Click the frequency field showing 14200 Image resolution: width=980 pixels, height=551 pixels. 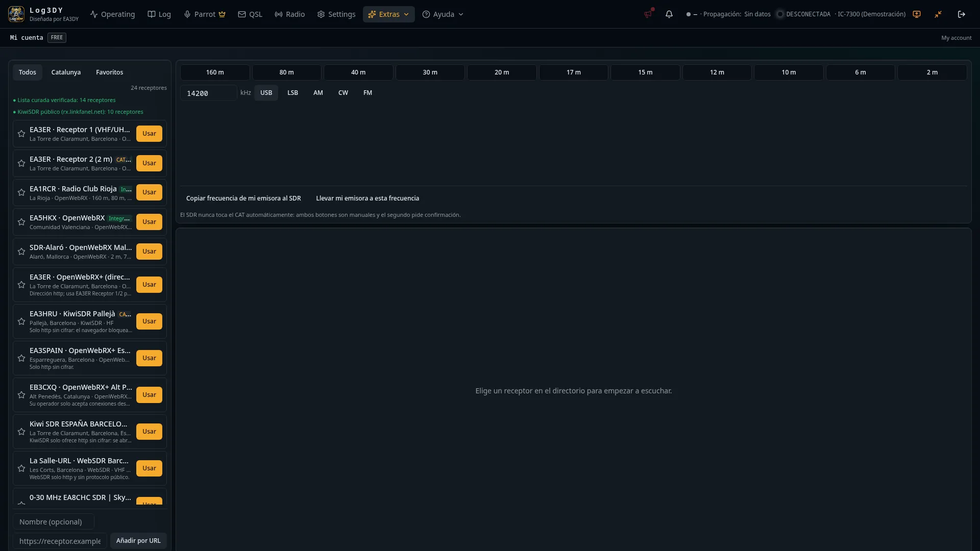(209, 93)
